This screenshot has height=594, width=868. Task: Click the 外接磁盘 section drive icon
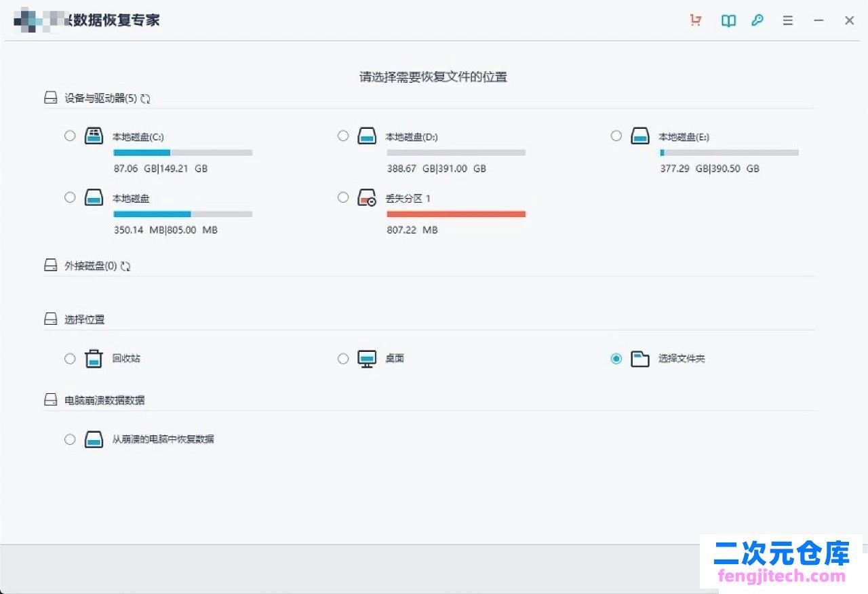[50, 266]
